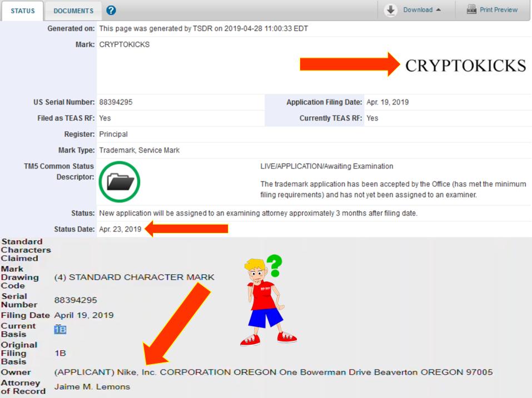Click the Application Filing Date Apr. 19, 2019
The width and height of the screenshot is (532, 398).
pos(387,102)
